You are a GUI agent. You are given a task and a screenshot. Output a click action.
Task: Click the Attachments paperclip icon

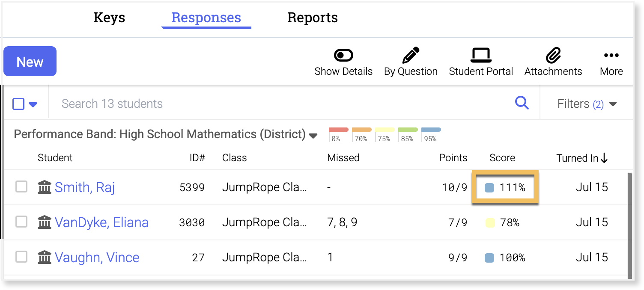pyautogui.click(x=553, y=56)
